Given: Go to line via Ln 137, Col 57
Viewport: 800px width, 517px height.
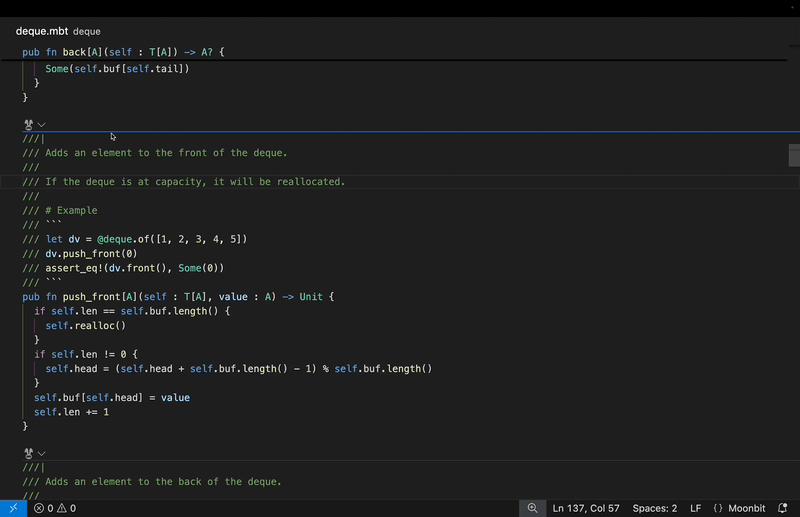Looking at the screenshot, I should 586,508.
